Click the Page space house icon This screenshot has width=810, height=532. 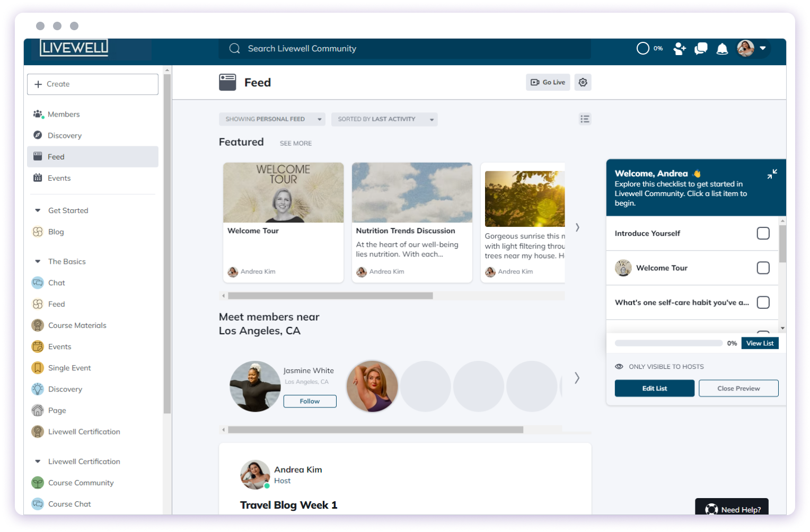pos(38,410)
